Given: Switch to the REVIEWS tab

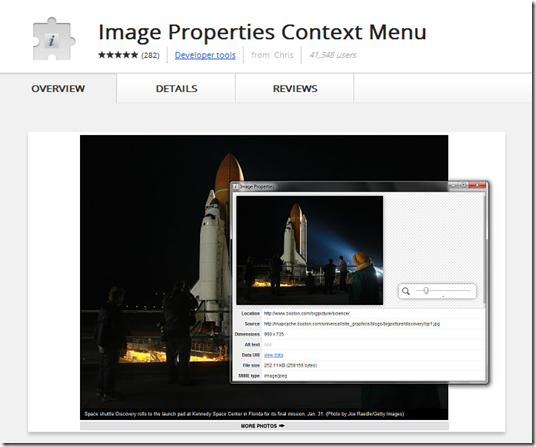Looking at the screenshot, I should click(x=295, y=89).
